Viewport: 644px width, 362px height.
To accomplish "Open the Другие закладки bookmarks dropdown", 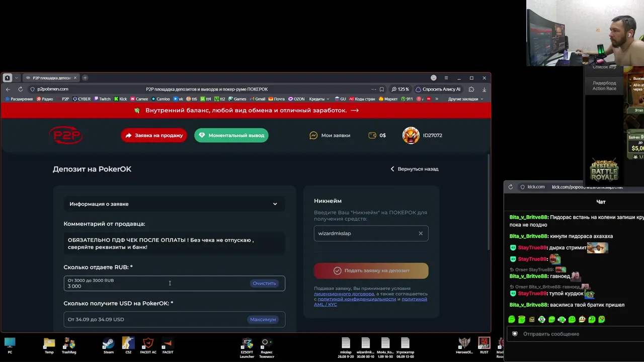I will tap(465, 99).
